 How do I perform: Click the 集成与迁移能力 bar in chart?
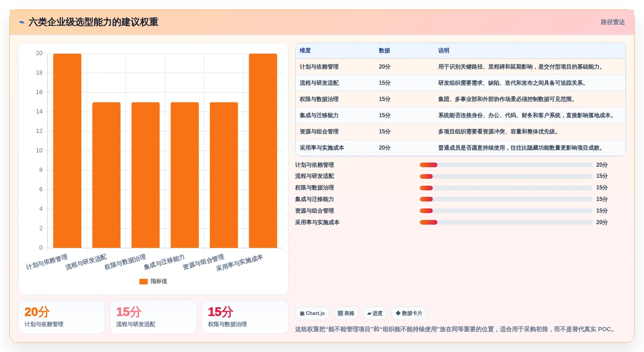tap(185, 175)
